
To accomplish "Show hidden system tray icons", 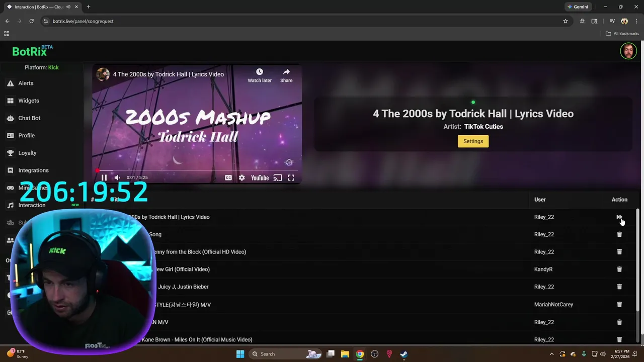I will (551, 354).
